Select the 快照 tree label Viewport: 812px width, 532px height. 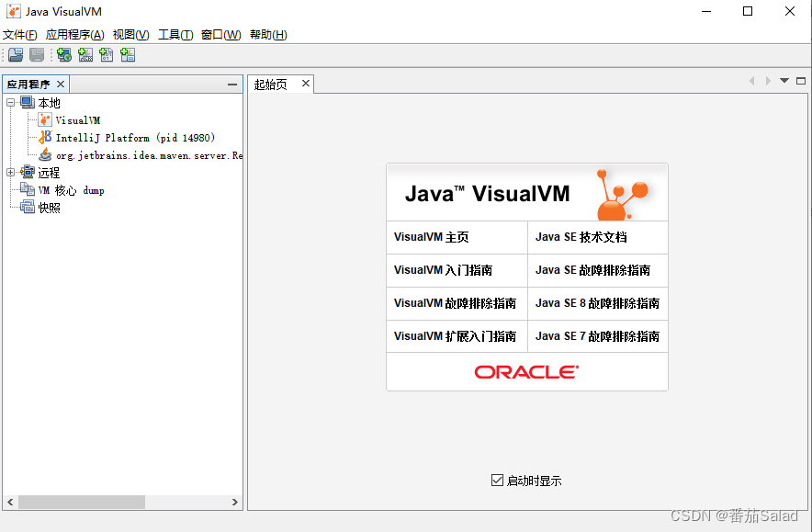(50, 208)
